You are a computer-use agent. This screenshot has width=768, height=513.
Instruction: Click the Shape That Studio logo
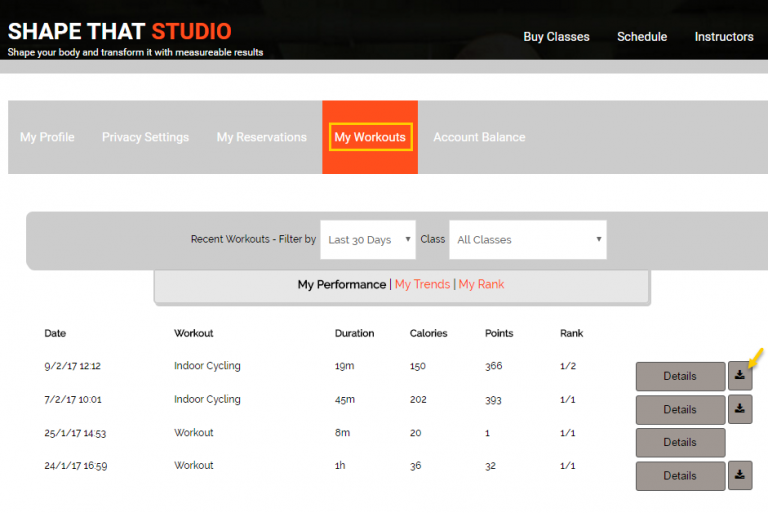tap(120, 31)
